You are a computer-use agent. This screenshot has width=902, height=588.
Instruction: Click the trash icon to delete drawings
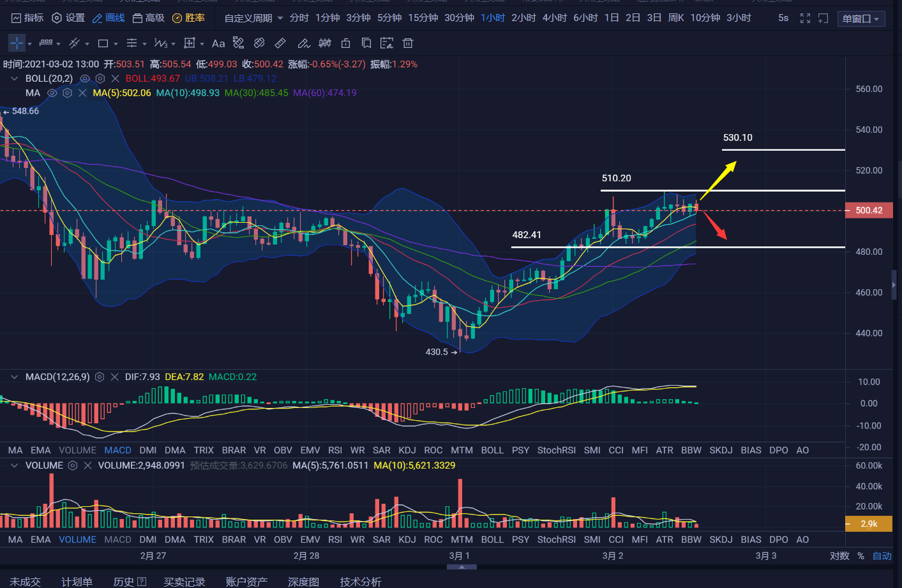point(408,43)
